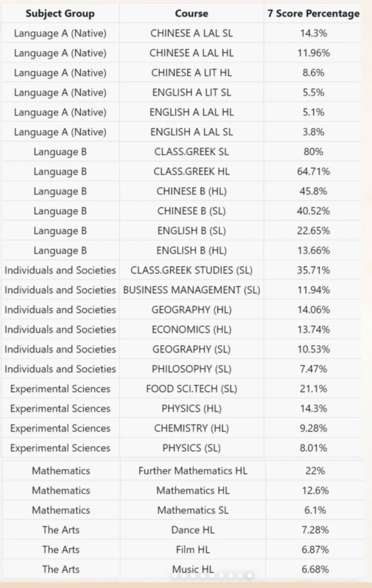The width and height of the screenshot is (372, 588).
Task: Select the BUSINESS MANAGEMENT (SL) cell
Action: pyautogui.click(x=191, y=290)
